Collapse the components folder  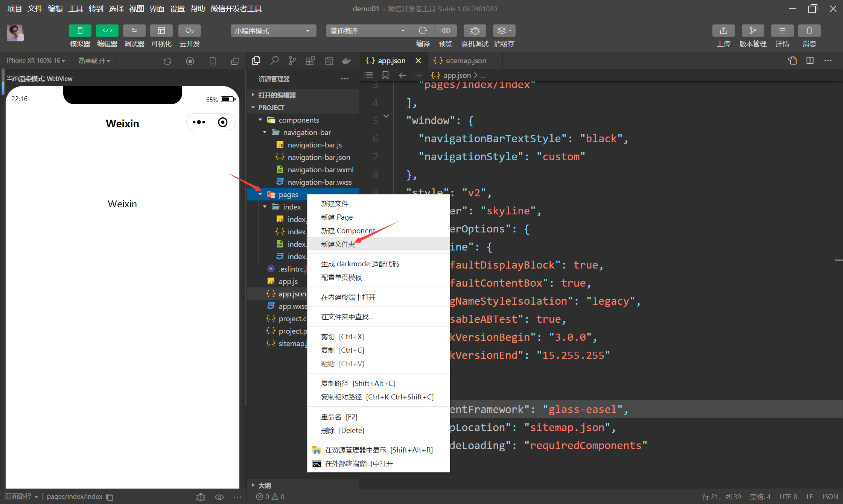(260, 120)
